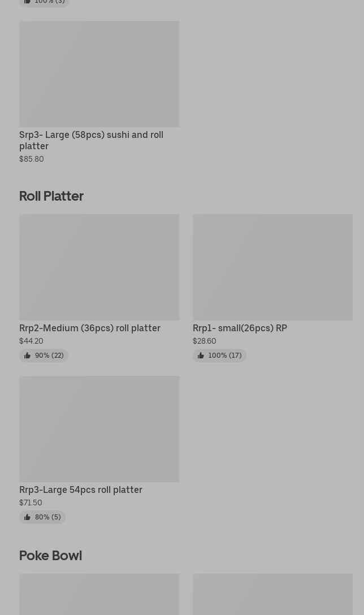Select the first Poke Bowl item image
This screenshot has width=364, height=615.
[99, 594]
